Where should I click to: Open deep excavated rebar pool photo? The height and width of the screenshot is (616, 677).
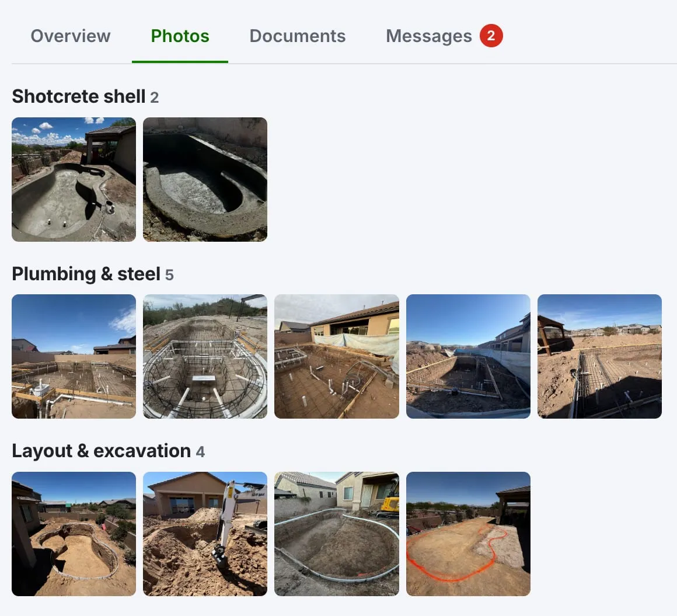click(x=468, y=356)
